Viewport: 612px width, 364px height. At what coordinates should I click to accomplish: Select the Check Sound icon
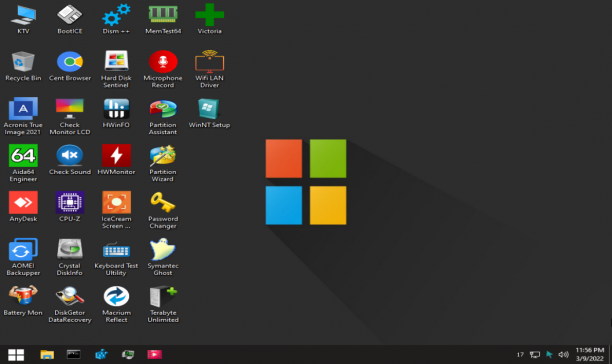pos(69,160)
